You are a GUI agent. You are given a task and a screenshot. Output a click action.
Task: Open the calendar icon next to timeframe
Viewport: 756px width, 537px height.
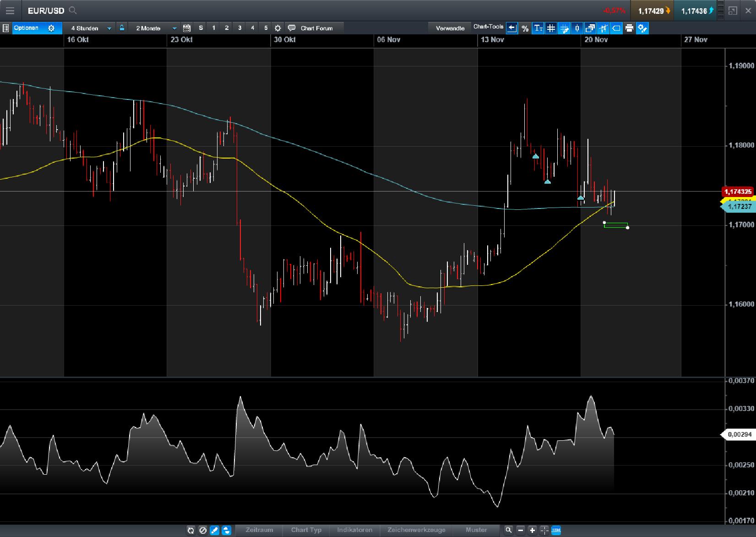(186, 28)
